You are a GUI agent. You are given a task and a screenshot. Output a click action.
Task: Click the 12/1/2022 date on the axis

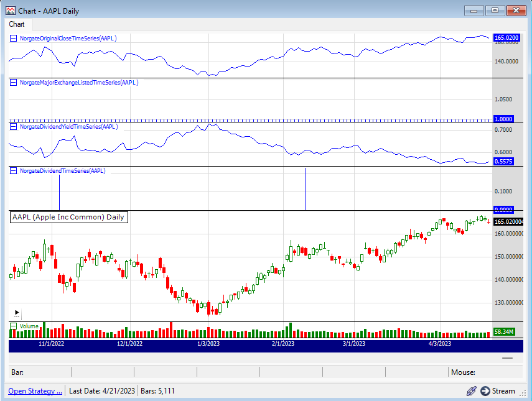[x=130, y=343]
